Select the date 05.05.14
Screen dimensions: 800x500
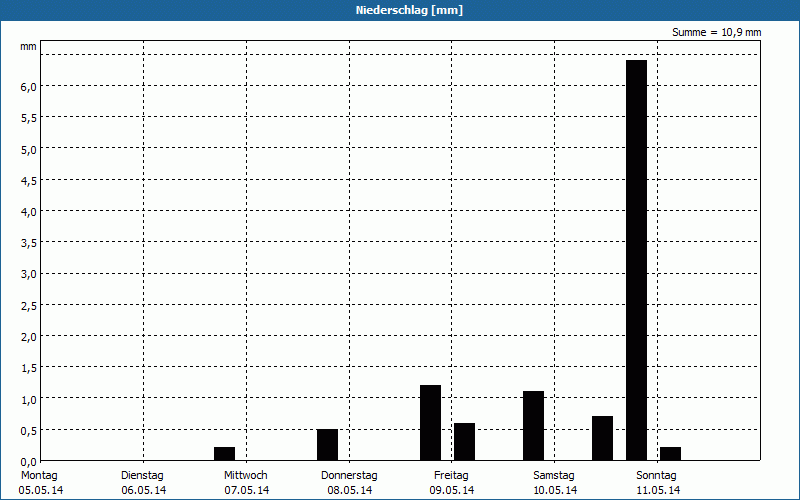click(41, 490)
